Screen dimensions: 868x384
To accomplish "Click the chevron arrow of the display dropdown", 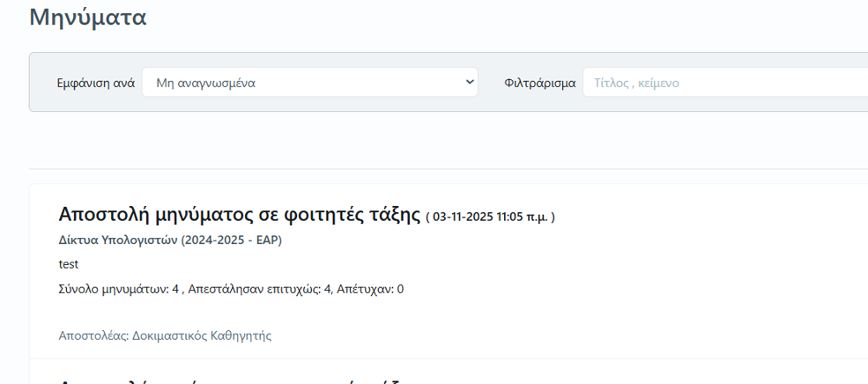I will point(468,83).
